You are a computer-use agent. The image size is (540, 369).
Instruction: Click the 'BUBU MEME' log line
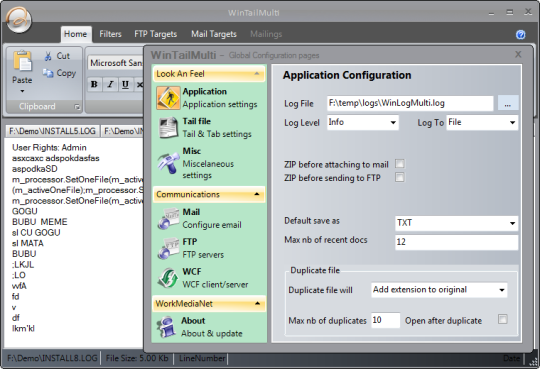40,222
